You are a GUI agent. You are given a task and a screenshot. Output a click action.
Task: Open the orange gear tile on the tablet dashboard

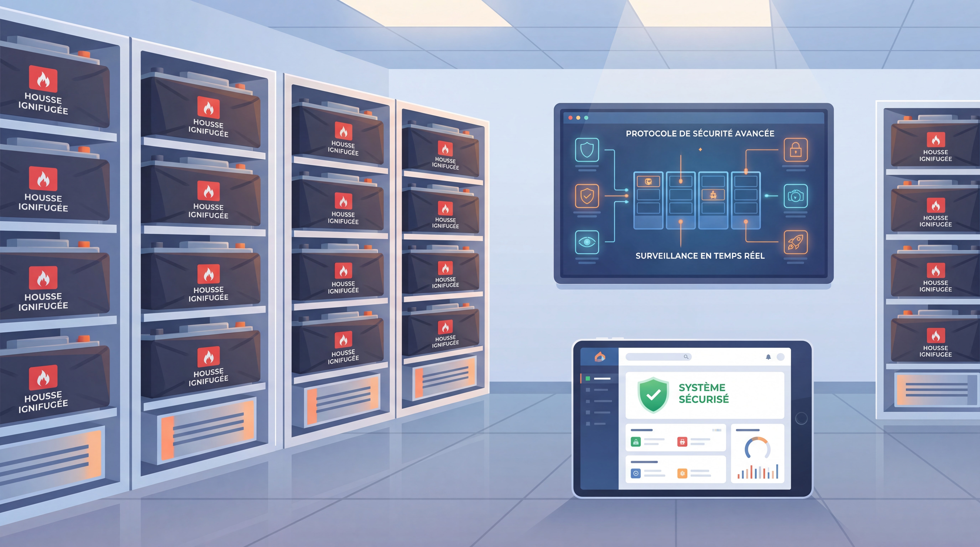click(x=682, y=473)
